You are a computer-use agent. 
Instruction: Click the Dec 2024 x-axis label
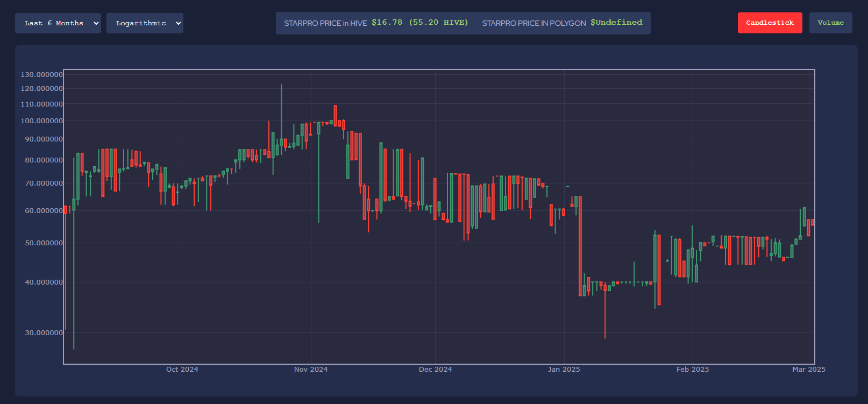tap(435, 369)
